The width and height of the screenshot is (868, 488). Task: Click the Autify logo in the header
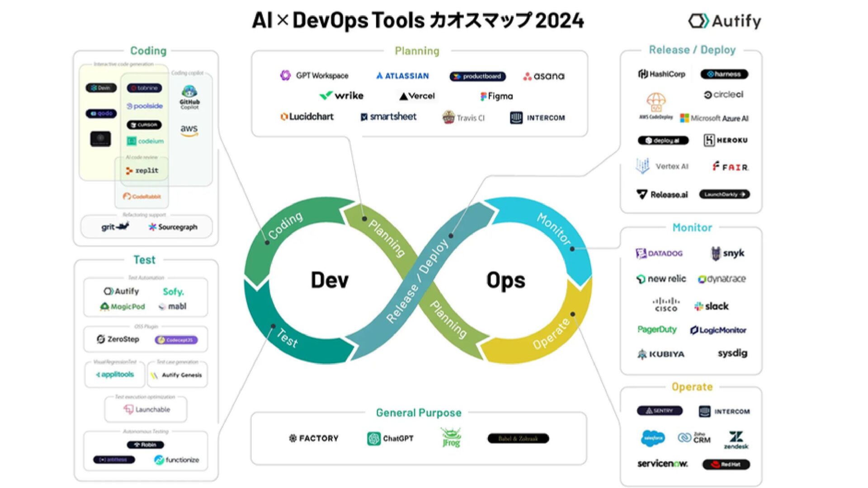point(725,21)
